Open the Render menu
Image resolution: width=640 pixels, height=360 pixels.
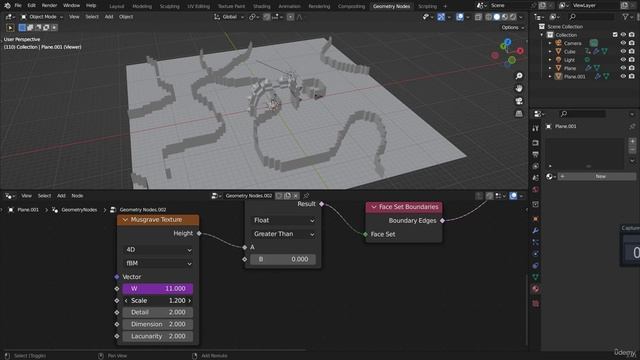49,6
